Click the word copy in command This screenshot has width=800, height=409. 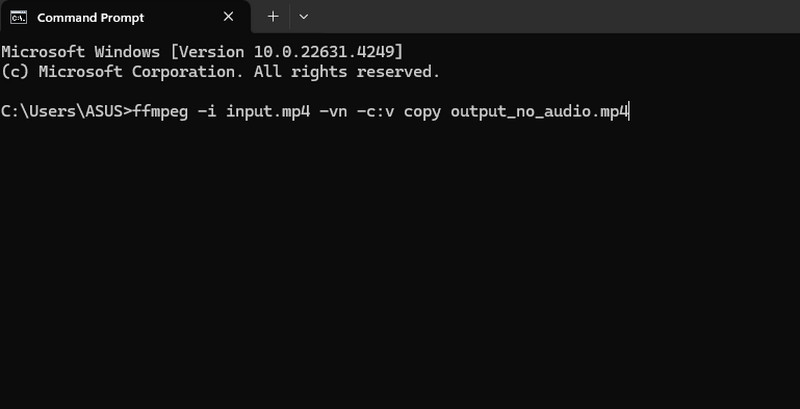pyautogui.click(x=427, y=111)
